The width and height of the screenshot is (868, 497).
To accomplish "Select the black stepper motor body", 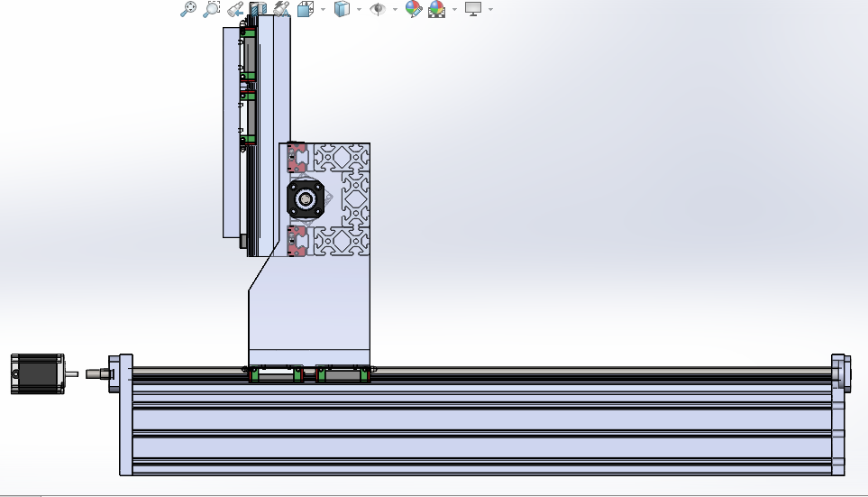I will click(x=37, y=374).
